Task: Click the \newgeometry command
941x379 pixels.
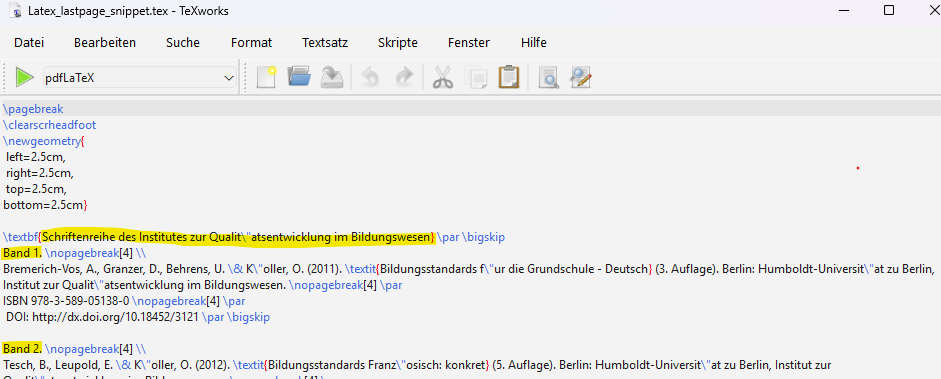Action: (x=43, y=142)
